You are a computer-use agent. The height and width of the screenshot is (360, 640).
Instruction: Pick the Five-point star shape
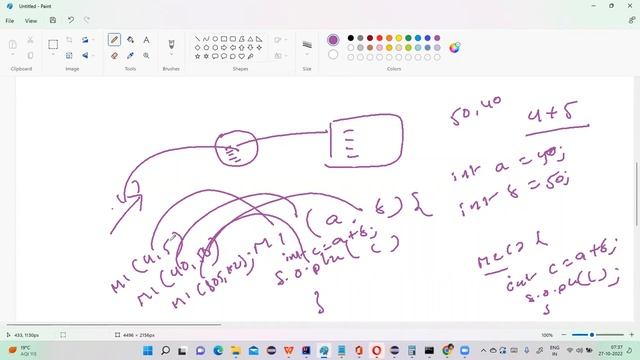(x=198, y=56)
